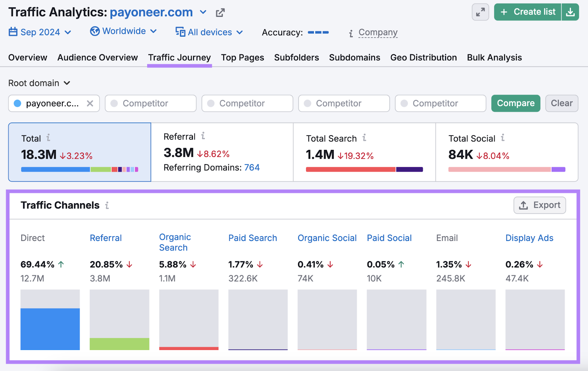Click the blue segment of the Total traffic bar
588x371 pixels.
(x=55, y=169)
